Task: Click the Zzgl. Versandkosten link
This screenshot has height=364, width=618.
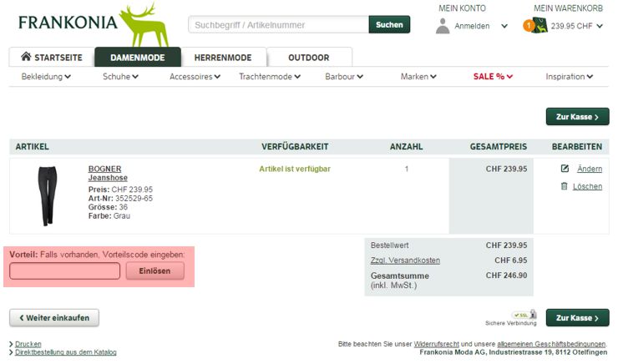Action: click(405, 260)
